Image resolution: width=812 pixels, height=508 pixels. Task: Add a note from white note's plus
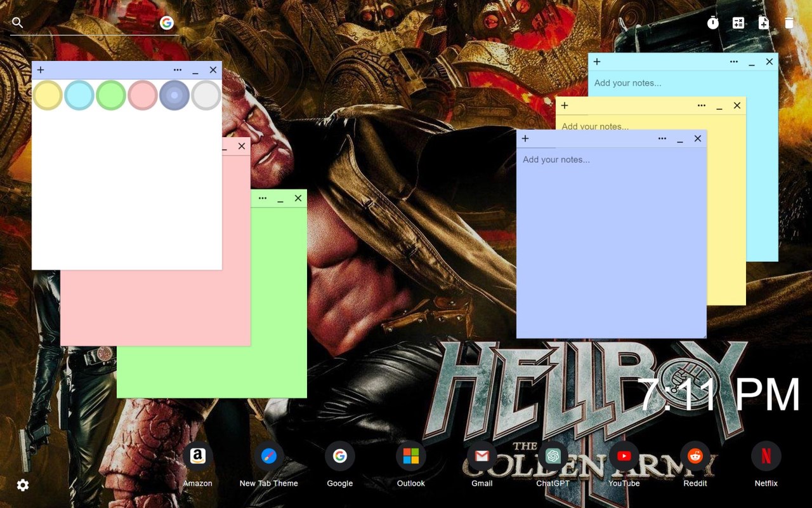pos(41,70)
